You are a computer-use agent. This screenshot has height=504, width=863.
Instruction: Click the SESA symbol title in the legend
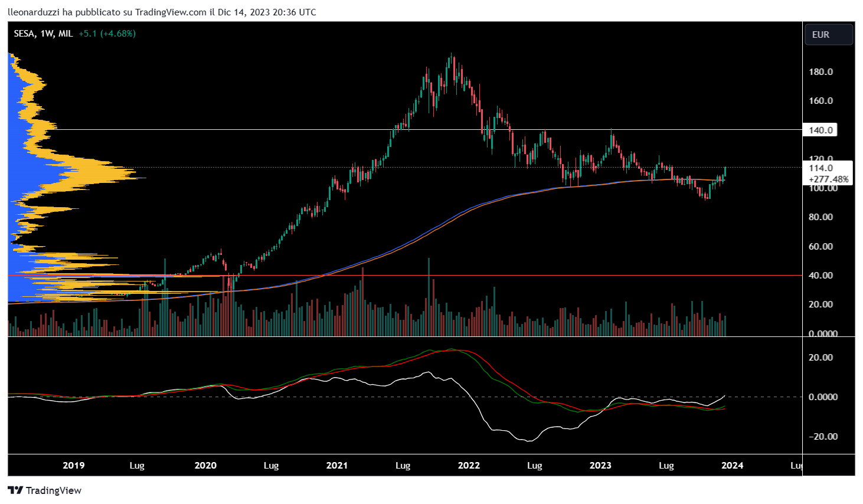click(24, 34)
